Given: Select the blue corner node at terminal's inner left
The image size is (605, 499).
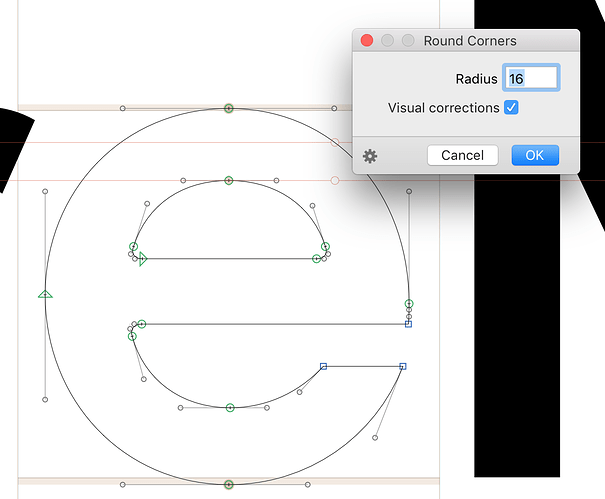Looking at the screenshot, I should [323, 366].
